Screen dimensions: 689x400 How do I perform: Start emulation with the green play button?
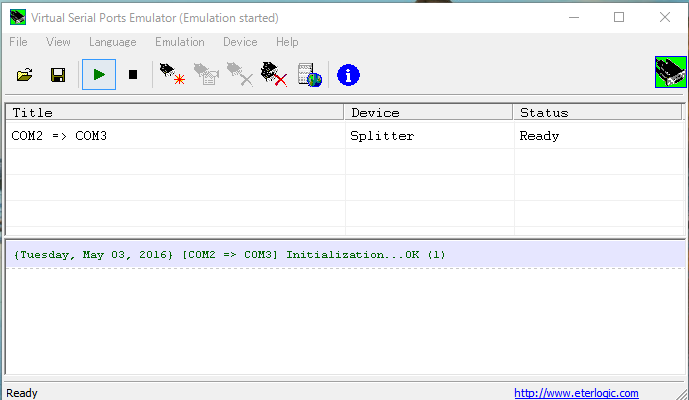click(99, 74)
